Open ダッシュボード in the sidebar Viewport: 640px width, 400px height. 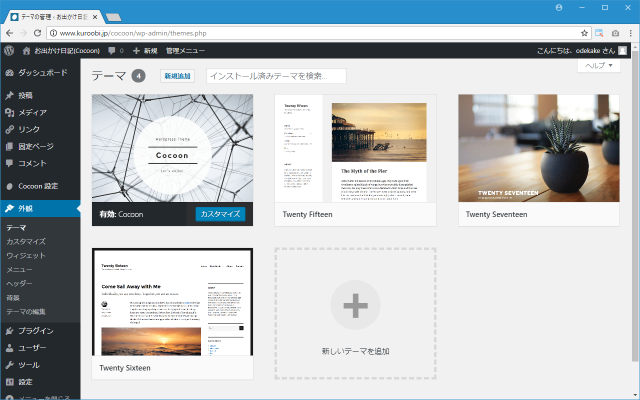tap(40, 73)
